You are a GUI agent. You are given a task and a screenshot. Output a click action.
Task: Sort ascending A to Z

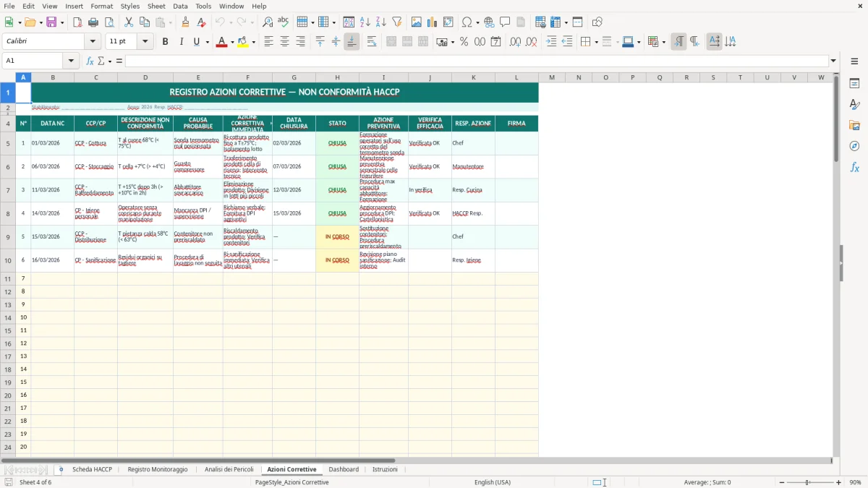pos(365,22)
